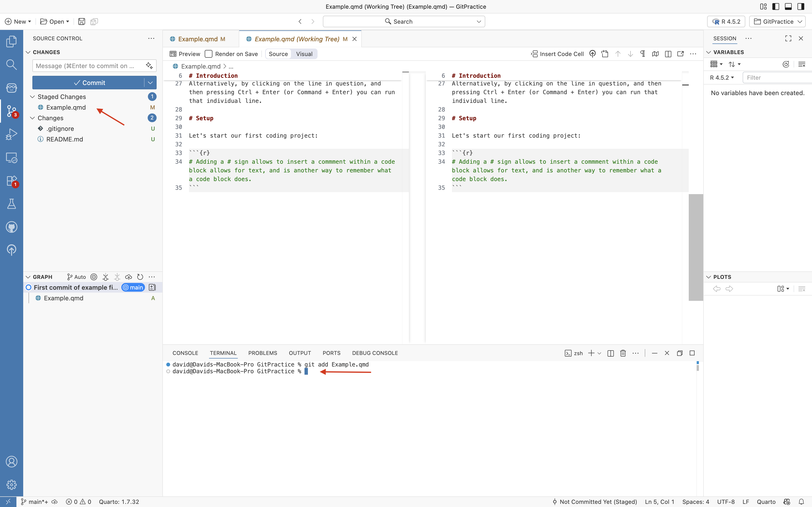Screen dimensions: 812x507
Task: Open the R 4.5.2 interpreter dropdown in Variables
Action: [x=722, y=78]
